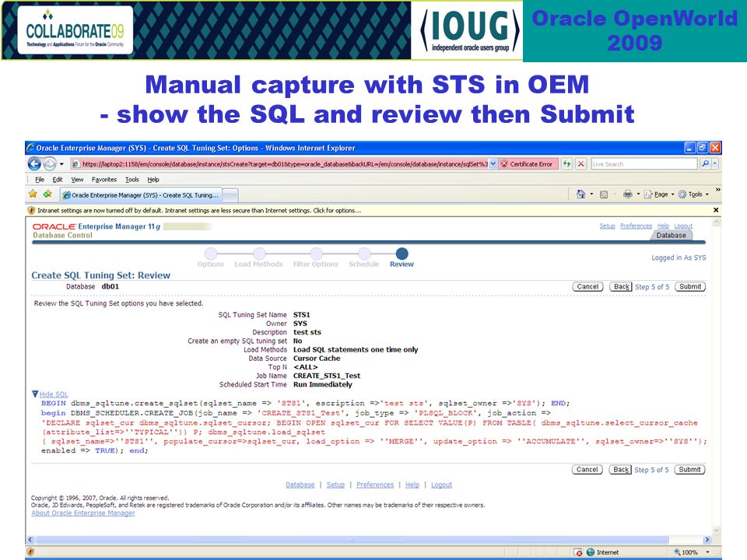This screenshot has height=560, width=747.
Task: Open the Tools menu
Action: pos(132,180)
